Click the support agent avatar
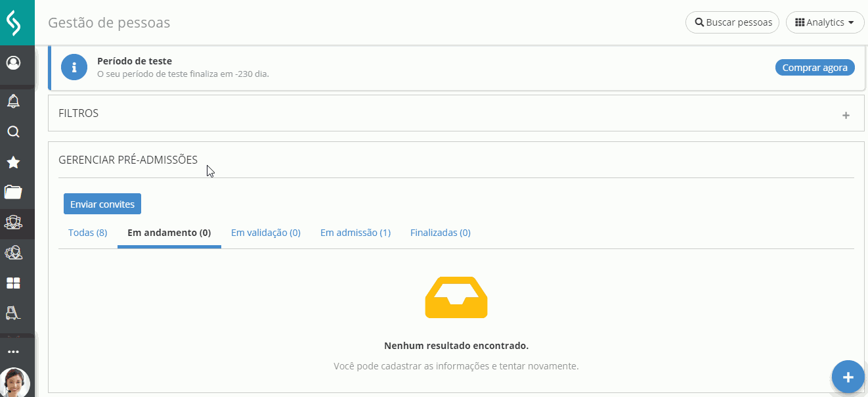This screenshot has width=868, height=397. (x=14, y=382)
